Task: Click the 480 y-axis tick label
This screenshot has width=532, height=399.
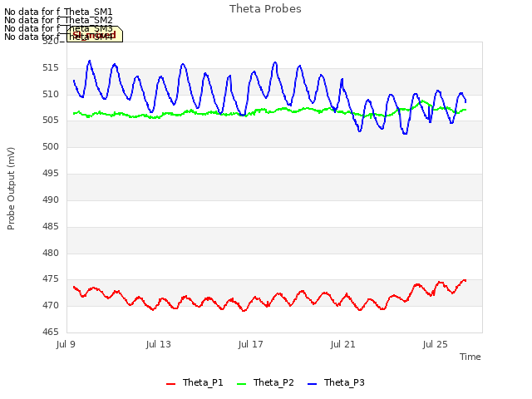Action: pos(51,253)
